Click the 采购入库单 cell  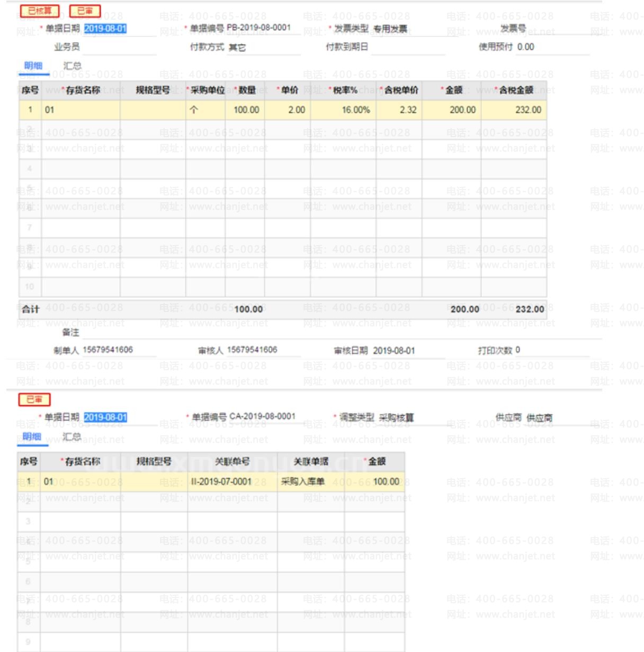pos(311,481)
